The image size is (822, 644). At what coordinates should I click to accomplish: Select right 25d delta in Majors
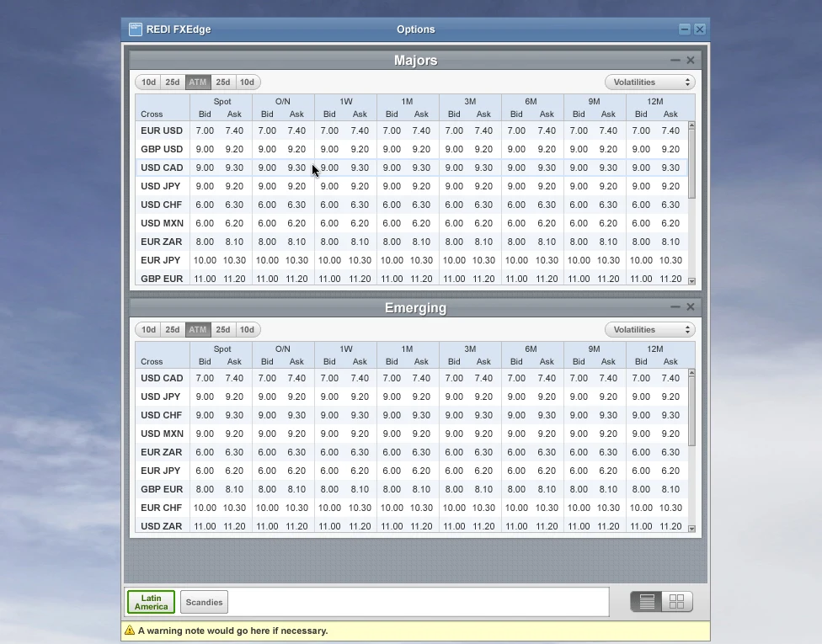click(223, 82)
